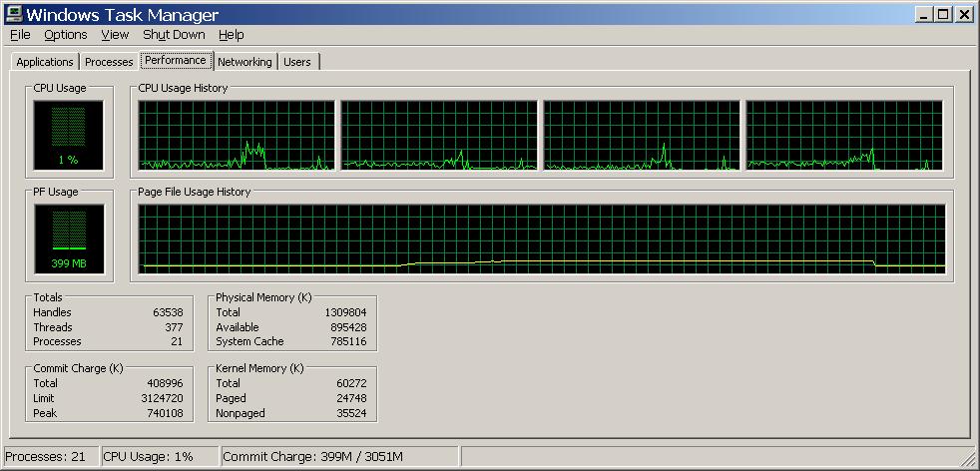
Task: Click the Handles value 63538
Action: [x=168, y=312]
